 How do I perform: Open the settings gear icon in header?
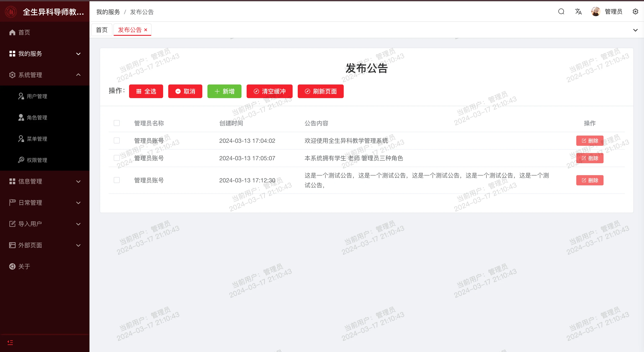pyautogui.click(x=635, y=11)
